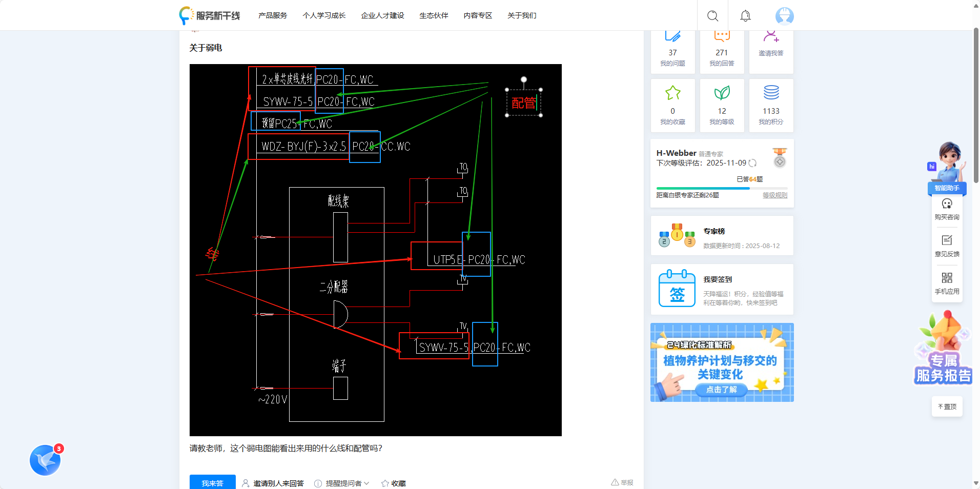Screen dimensions: 980x489
Task: Click the 已答64题 label
Action: click(x=749, y=179)
